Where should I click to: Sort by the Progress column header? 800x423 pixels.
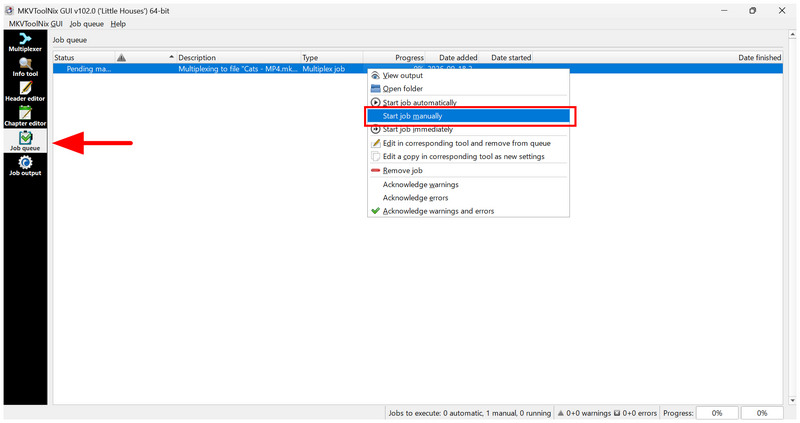394,58
